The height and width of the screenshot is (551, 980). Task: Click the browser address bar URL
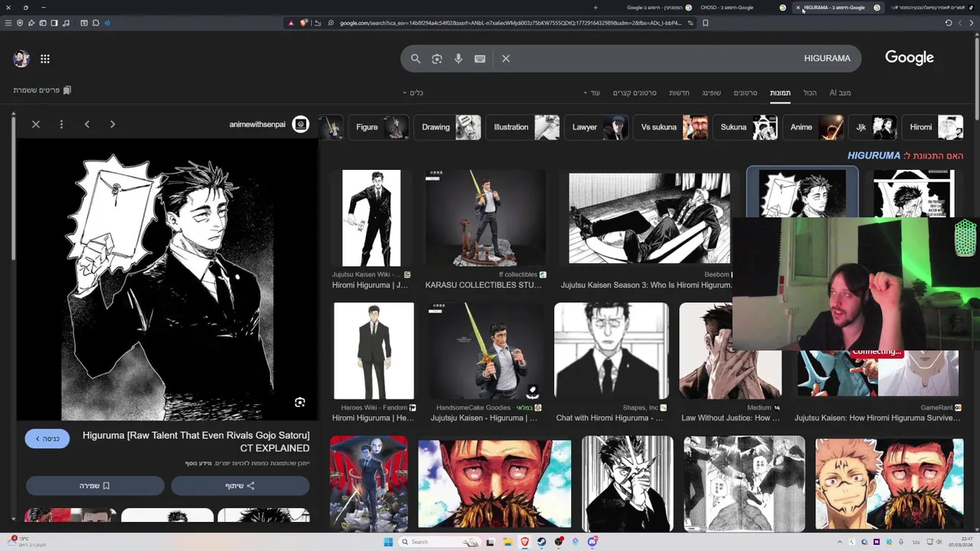(510, 23)
